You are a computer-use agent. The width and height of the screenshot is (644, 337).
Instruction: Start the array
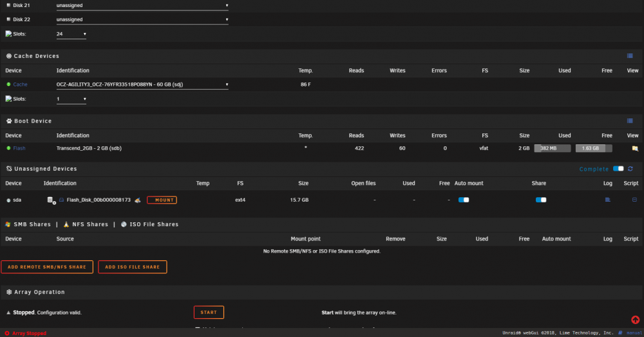[x=209, y=313]
